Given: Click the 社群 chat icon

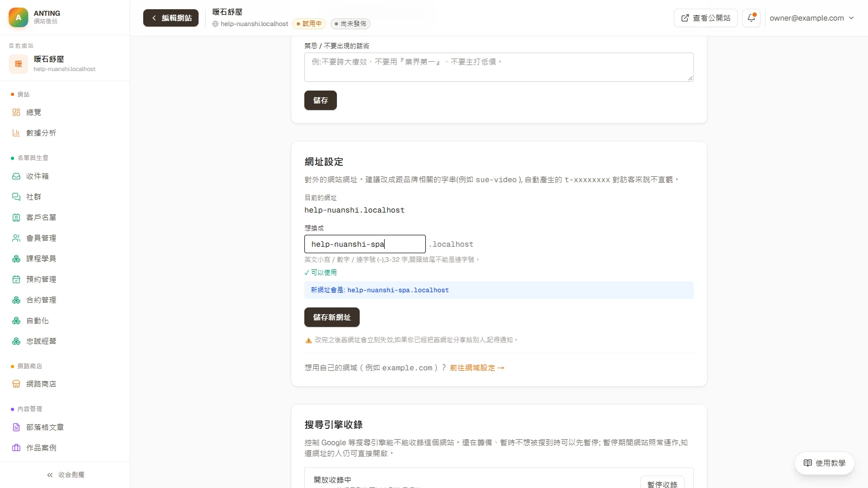Looking at the screenshot, I should click(16, 197).
